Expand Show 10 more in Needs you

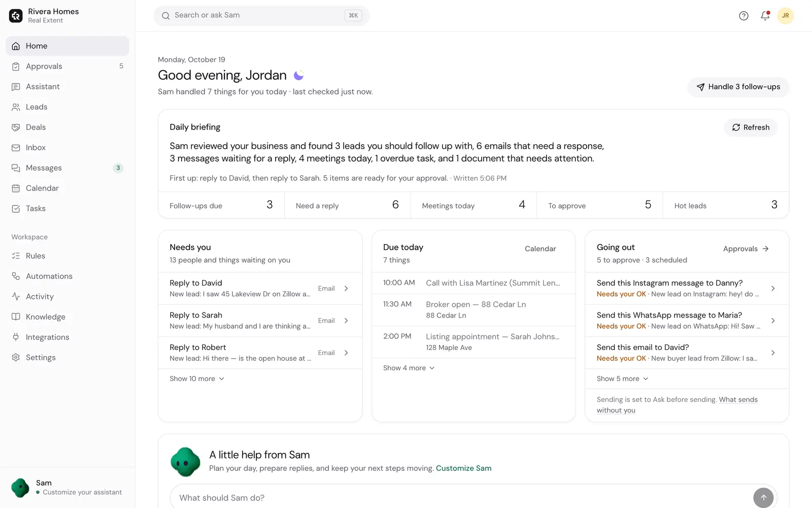(x=197, y=379)
